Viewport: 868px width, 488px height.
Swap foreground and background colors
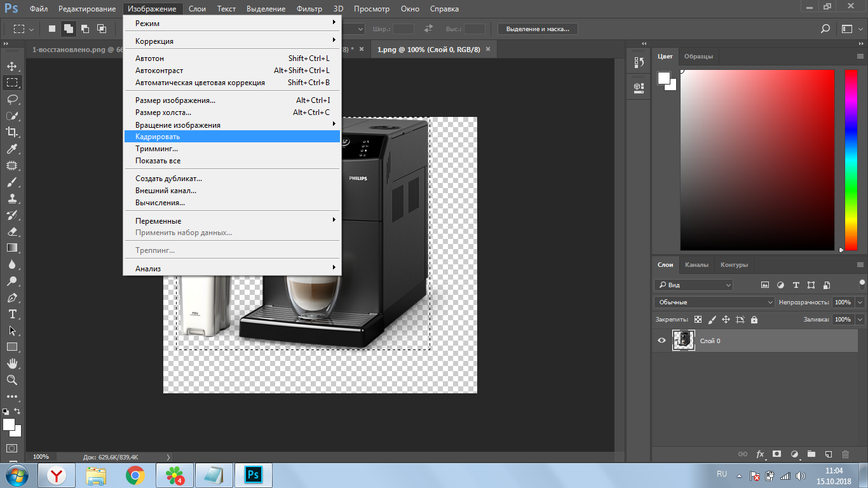tap(18, 411)
